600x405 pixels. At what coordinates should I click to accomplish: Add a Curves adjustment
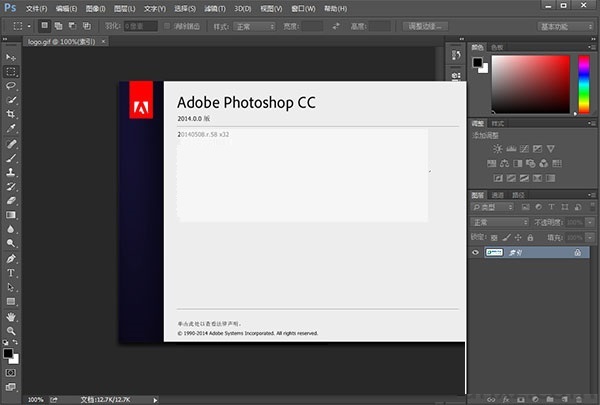pos(524,149)
